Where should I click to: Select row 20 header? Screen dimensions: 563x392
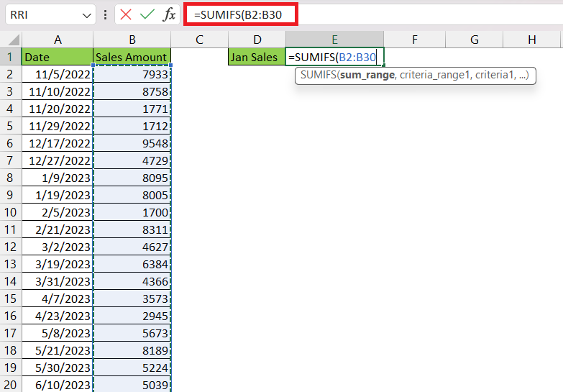(11, 385)
